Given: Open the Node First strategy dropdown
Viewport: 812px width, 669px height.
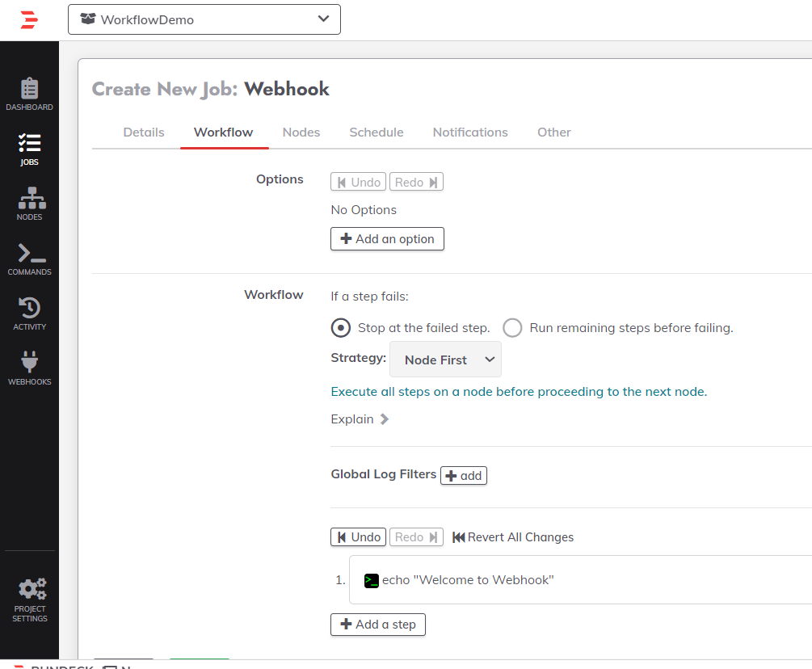Looking at the screenshot, I should coord(445,360).
